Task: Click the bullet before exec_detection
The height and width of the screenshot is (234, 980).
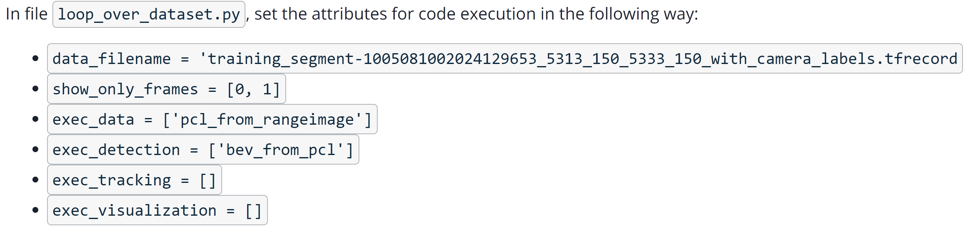Action: [35, 149]
